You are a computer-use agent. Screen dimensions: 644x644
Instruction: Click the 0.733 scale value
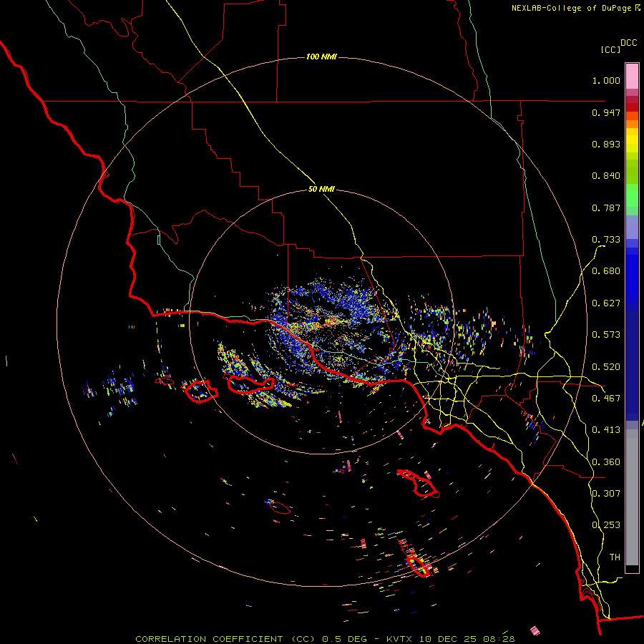(x=606, y=240)
